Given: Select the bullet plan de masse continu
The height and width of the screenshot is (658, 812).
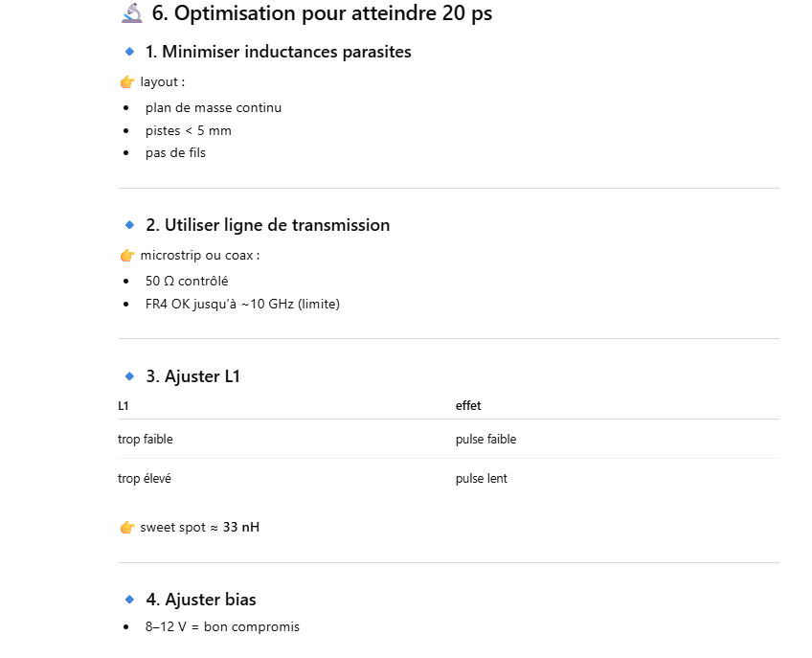Looking at the screenshot, I should (213, 108).
